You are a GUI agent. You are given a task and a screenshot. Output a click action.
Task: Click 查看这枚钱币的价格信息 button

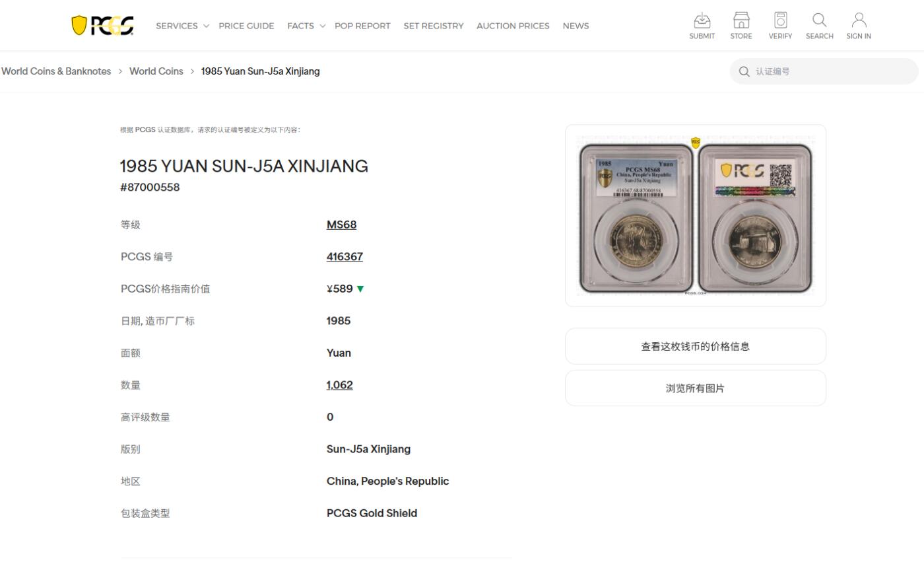pos(695,345)
